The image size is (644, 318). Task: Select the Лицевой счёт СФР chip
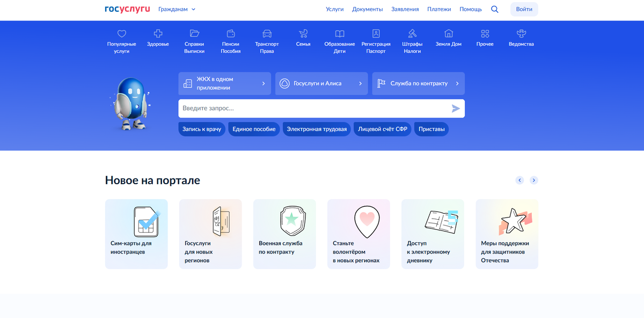click(383, 129)
